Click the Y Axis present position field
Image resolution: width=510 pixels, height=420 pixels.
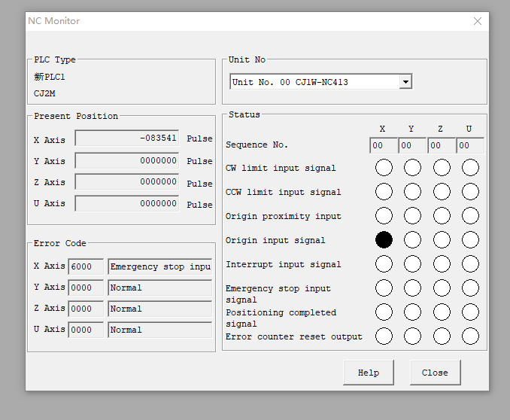point(127,160)
